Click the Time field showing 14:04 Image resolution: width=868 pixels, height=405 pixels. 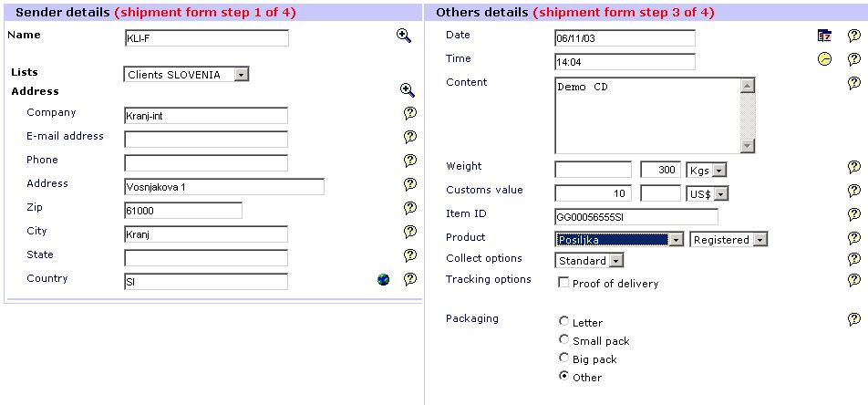[x=625, y=62]
